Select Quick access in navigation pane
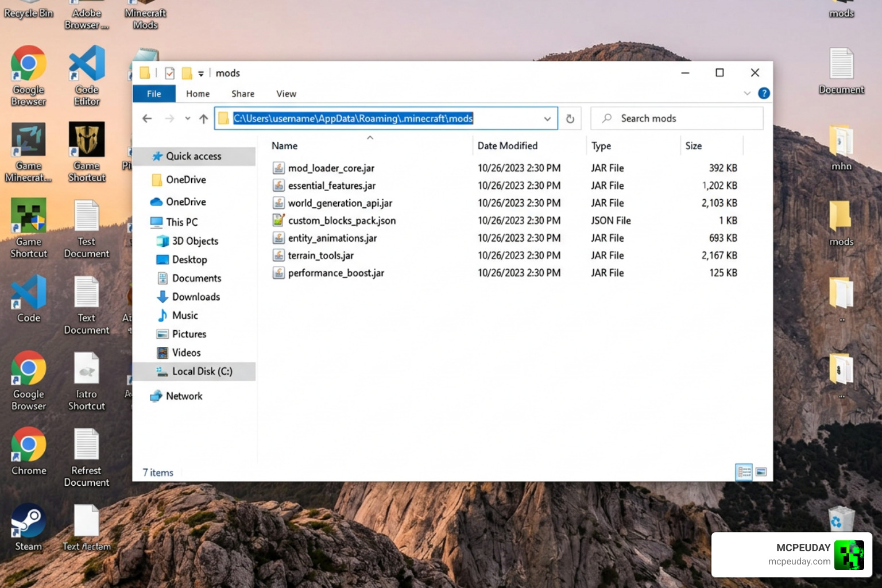The height and width of the screenshot is (588, 882). click(x=194, y=156)
